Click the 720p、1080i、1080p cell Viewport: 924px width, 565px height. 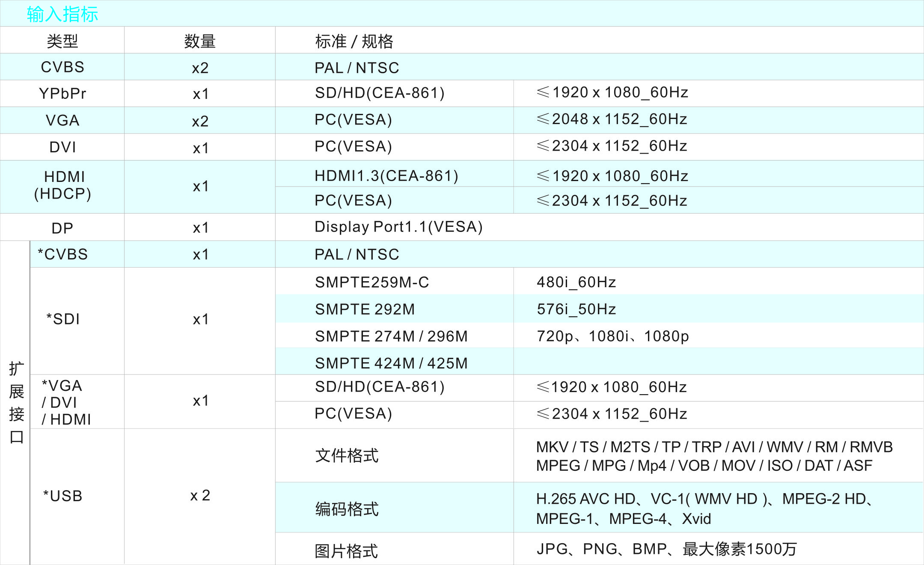point(612,336)
